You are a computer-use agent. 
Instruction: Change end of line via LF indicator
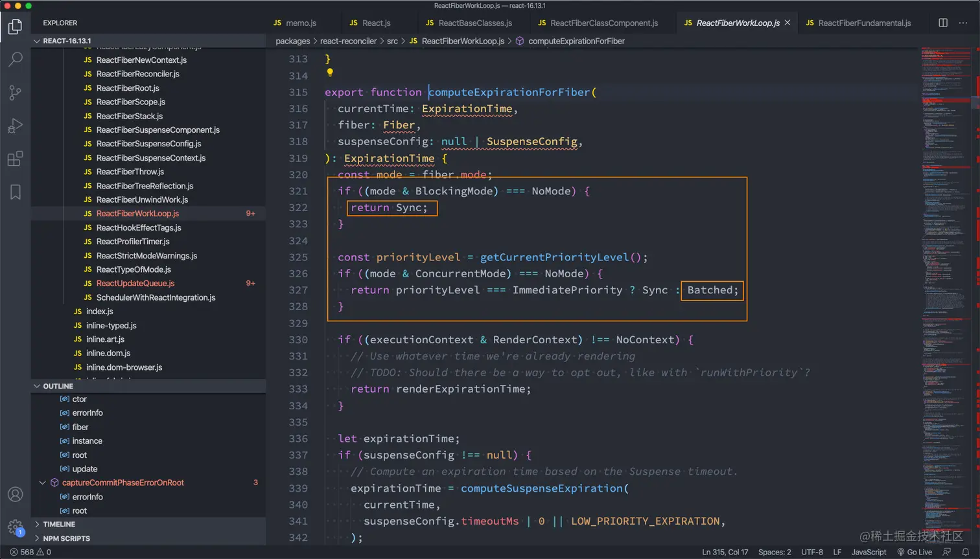pos(837,552)
